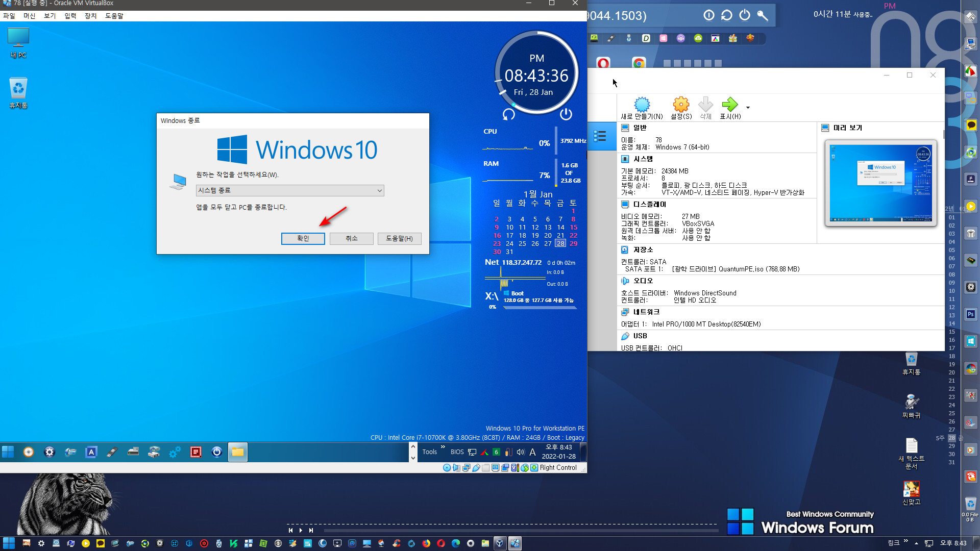Click the power icon in the host top widget
Screen dimensions: 980x551
745,15
